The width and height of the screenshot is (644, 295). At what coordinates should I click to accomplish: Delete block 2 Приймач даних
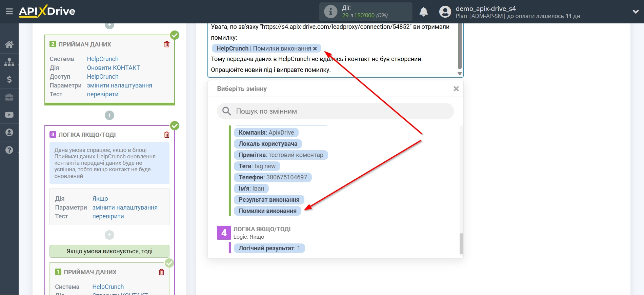click(167, 44)
